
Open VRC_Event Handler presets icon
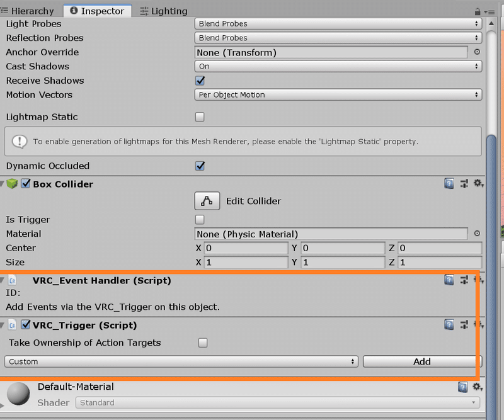[x=464, y=280]
